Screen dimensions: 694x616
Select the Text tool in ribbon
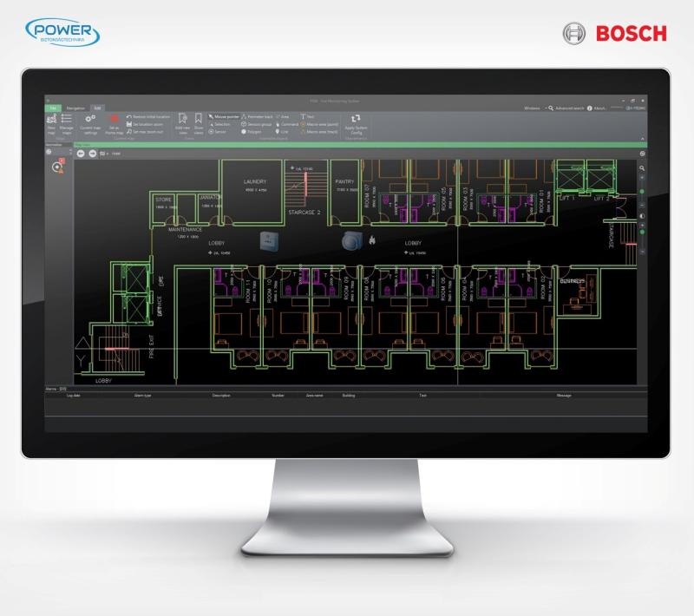point(308,115)
